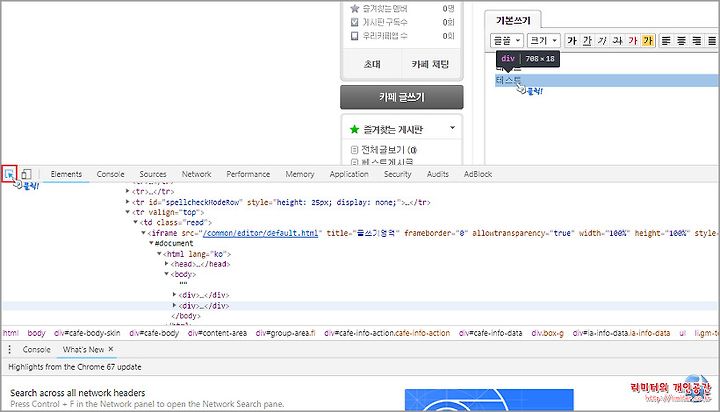Open the red font color 가 tool
This screenshot has width=720, height=412.
[633, 40]
